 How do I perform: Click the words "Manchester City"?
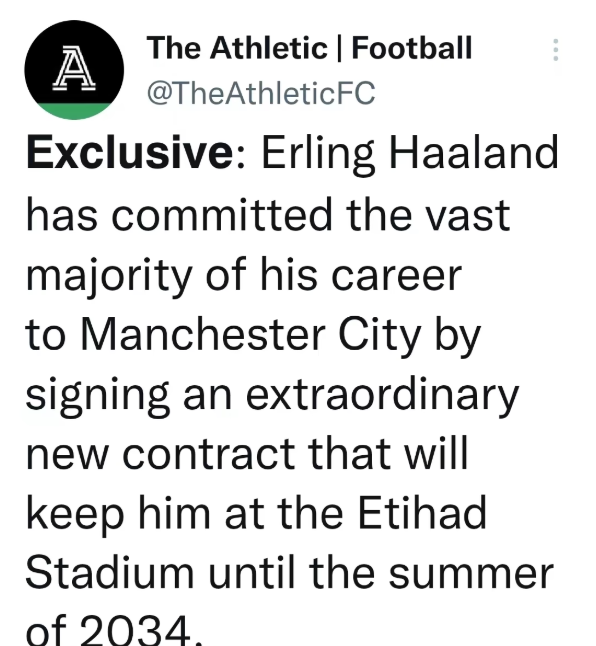(x=251, y=336)
